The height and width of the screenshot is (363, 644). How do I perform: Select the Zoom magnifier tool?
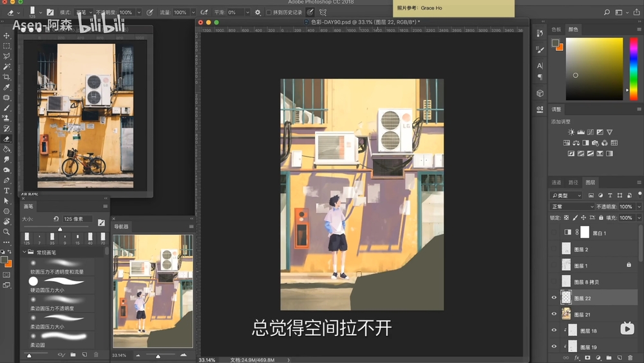pyautogui.click(x=7, y=231)
